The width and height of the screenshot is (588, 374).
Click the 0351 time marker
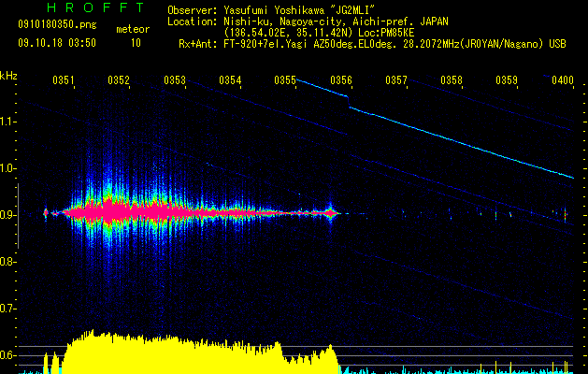[64, 81]
